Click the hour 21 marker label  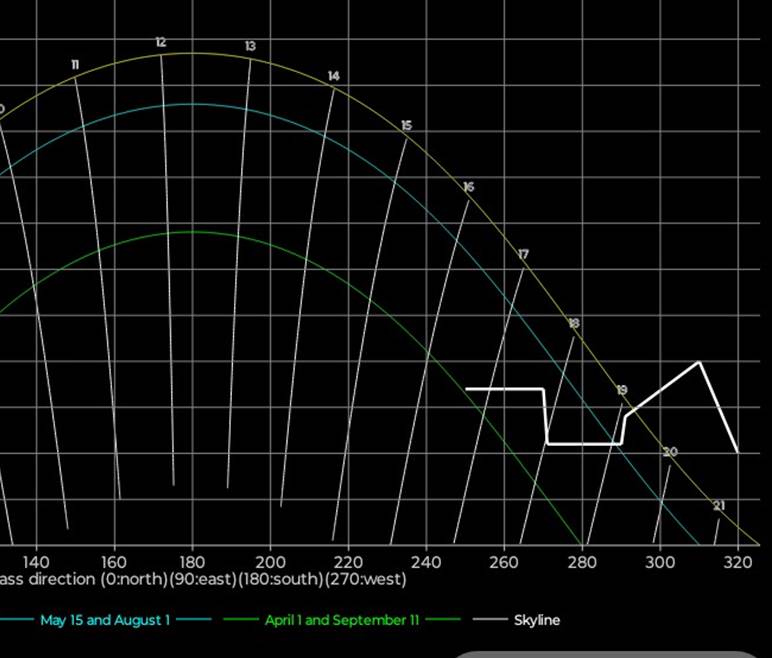click(x=719, y=506)
